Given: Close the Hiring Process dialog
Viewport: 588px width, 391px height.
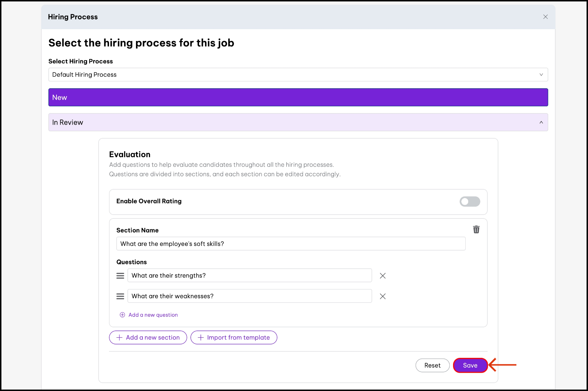Looking at the screenshot, I should [545, 17].
